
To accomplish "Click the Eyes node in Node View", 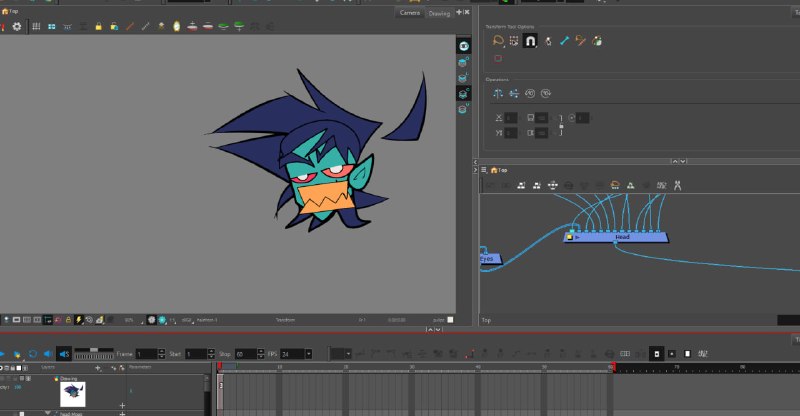I will point(490,259).
